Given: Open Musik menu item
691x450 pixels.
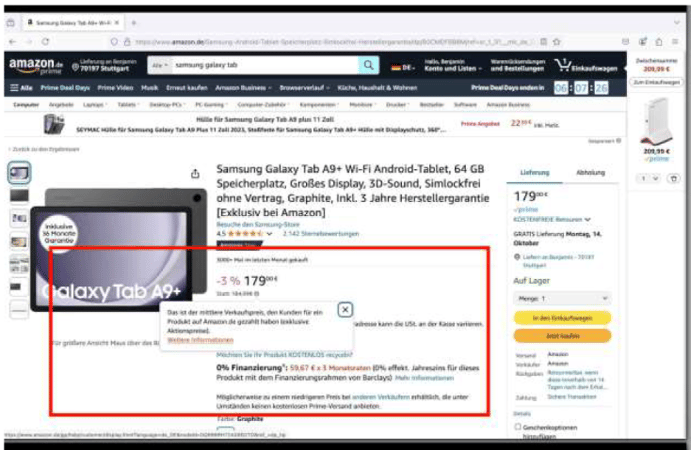Looking at the screenshot, I should pos(149,88).
